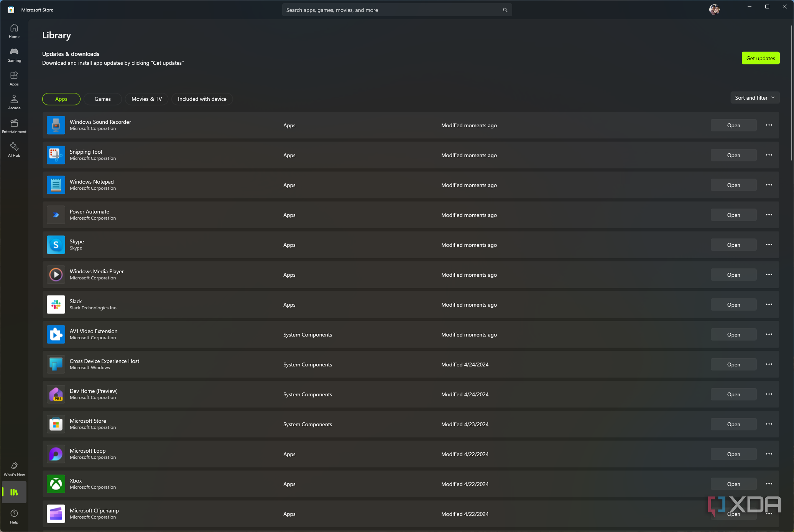Open more options for Windows Sound Recorder

[769, 125]
